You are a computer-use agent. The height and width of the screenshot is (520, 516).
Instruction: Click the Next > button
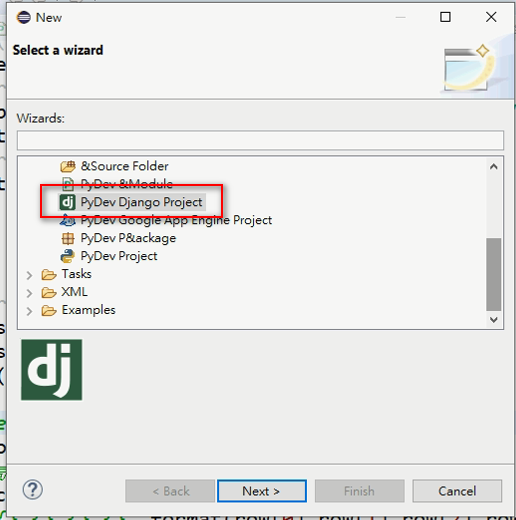pyautogui.click(x=262, y=491)
